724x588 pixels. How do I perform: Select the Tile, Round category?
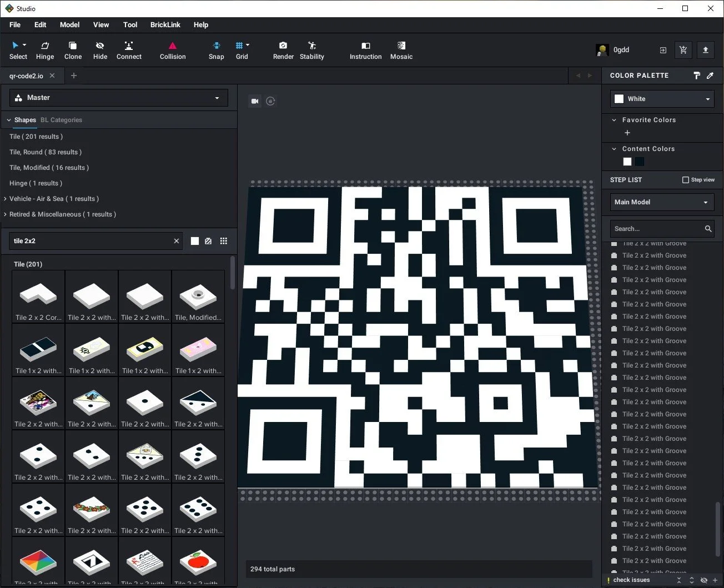(x=46, y=152)
